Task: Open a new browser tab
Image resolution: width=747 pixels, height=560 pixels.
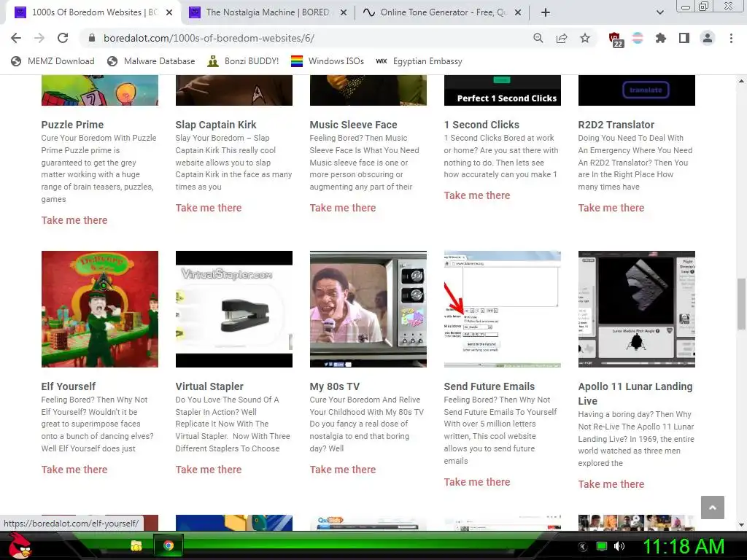Action: point(546,12)
